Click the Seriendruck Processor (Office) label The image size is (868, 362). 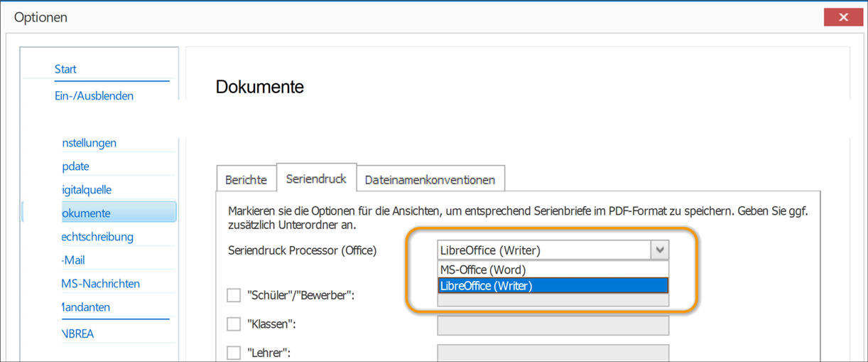(303, 250)
